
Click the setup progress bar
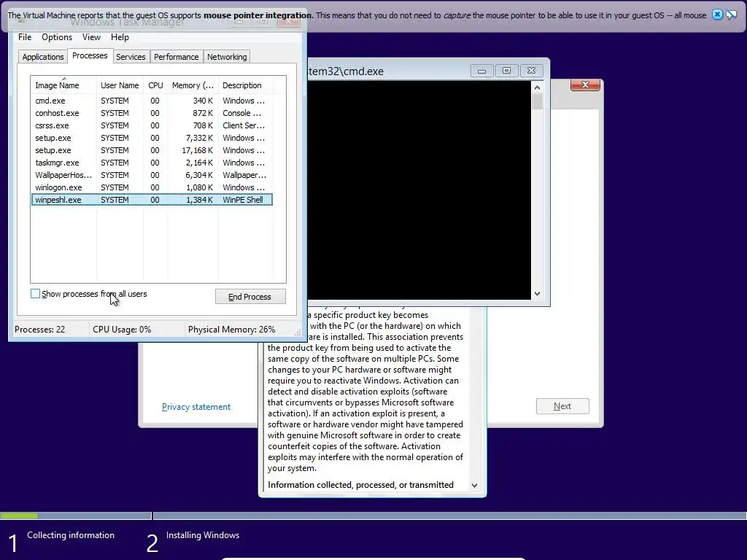tap(373, 516)
